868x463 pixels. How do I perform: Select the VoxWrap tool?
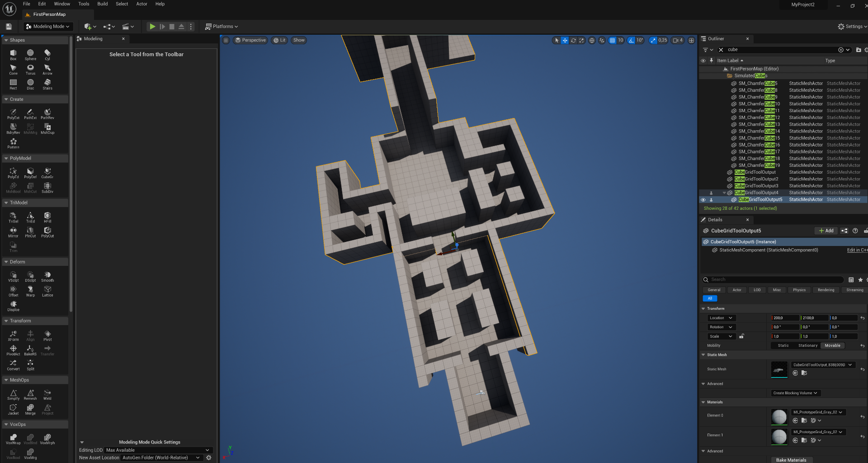click(x=13, y=439)
